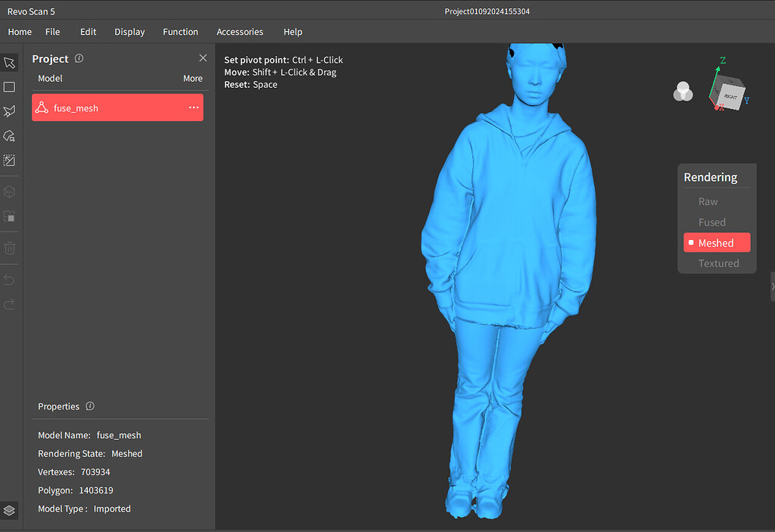Choose the rectangle selection tool
This screenshot has height=532, width=775.
click(9, 87)
